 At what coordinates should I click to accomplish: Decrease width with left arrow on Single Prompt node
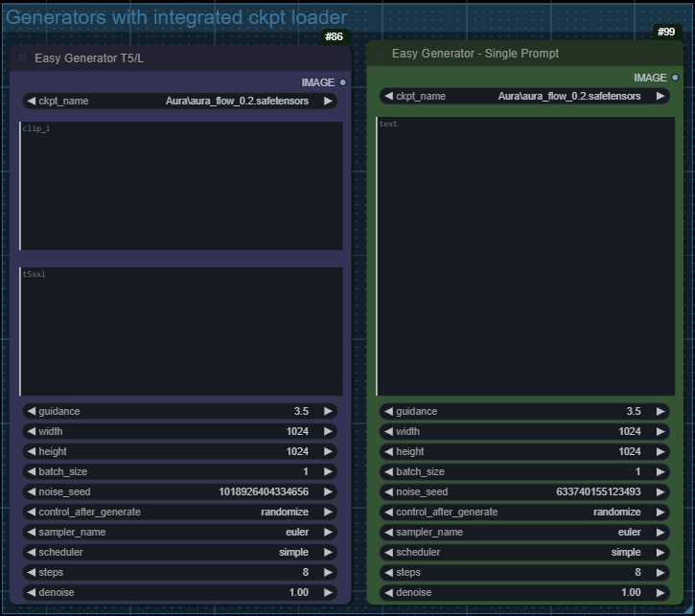point(388,431)
